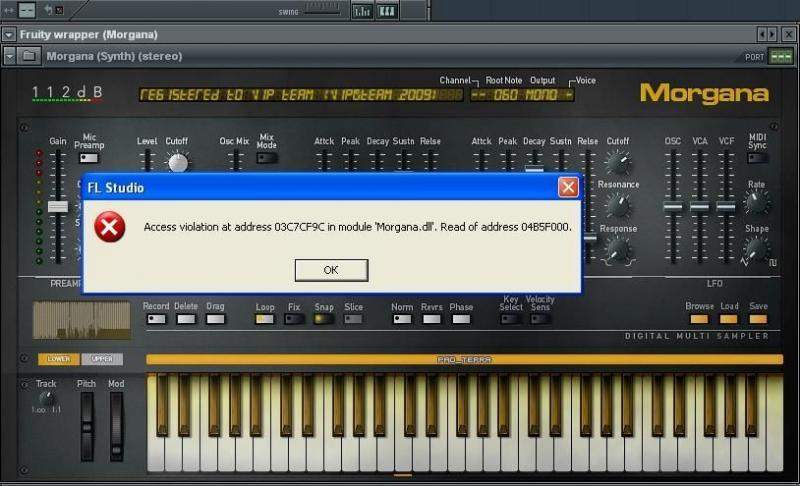Click the Pitch wheel
Viewport: 800px width, 486px height.
pyautogui.click(x=87, y=426)
